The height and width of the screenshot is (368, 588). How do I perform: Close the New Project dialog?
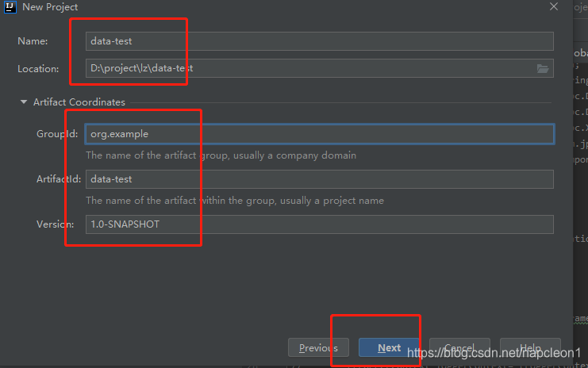pyautogui.click(x=554, y=7)
